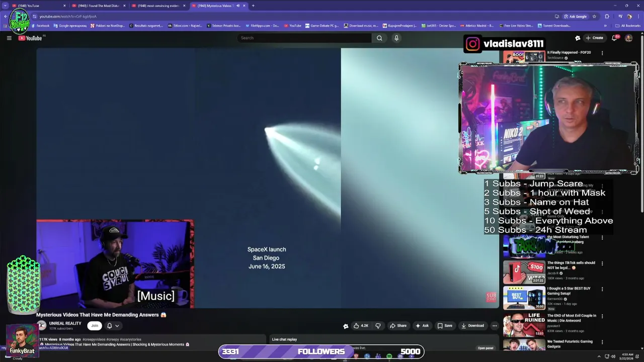Open the Torrent Downloads bookmark
The image size is (644, 362).
tap(554, 26)
